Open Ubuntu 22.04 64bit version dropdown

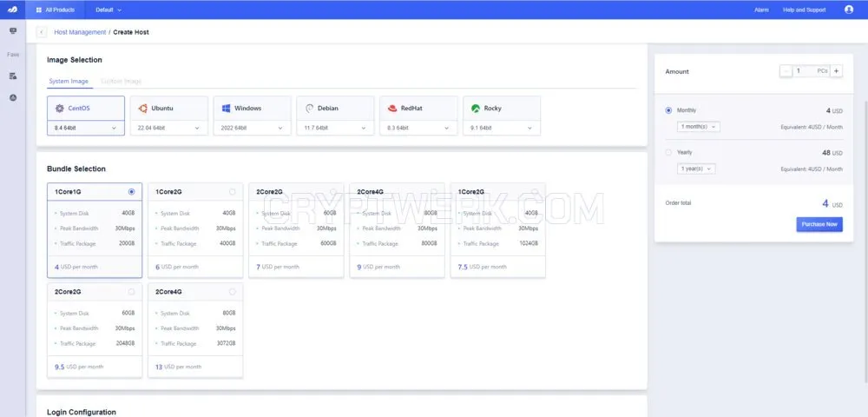169,128
